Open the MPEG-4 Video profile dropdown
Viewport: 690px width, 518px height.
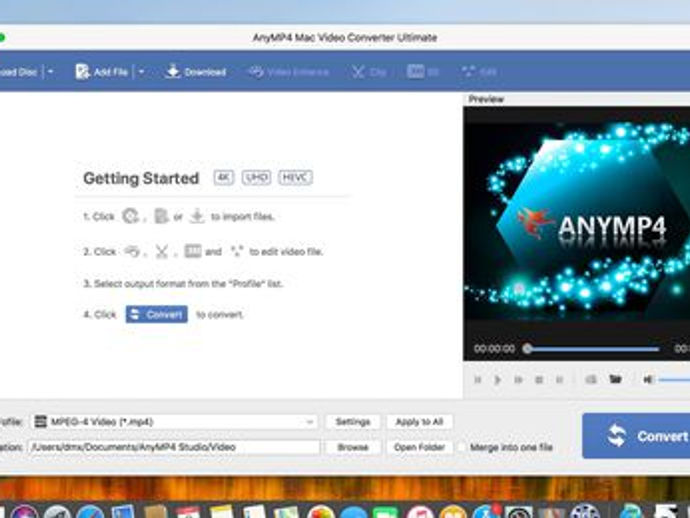pyautogui.click(x=175, y=422)
